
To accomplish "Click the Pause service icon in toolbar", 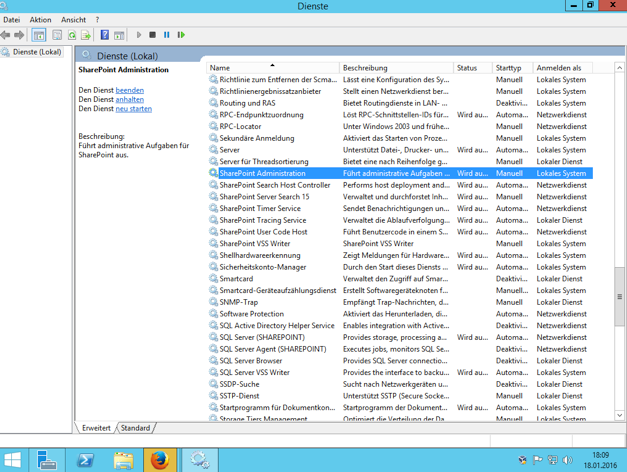I will (166, 35).
